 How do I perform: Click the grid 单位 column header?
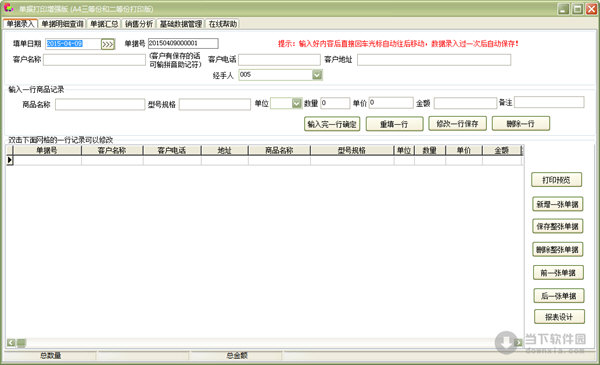404,150
